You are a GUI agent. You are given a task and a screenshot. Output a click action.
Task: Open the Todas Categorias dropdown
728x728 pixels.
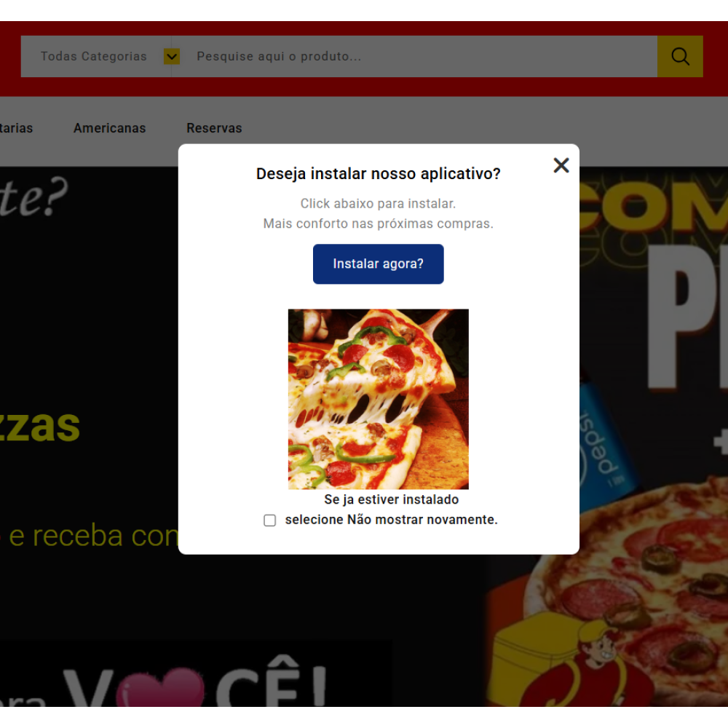coord(96,57)
